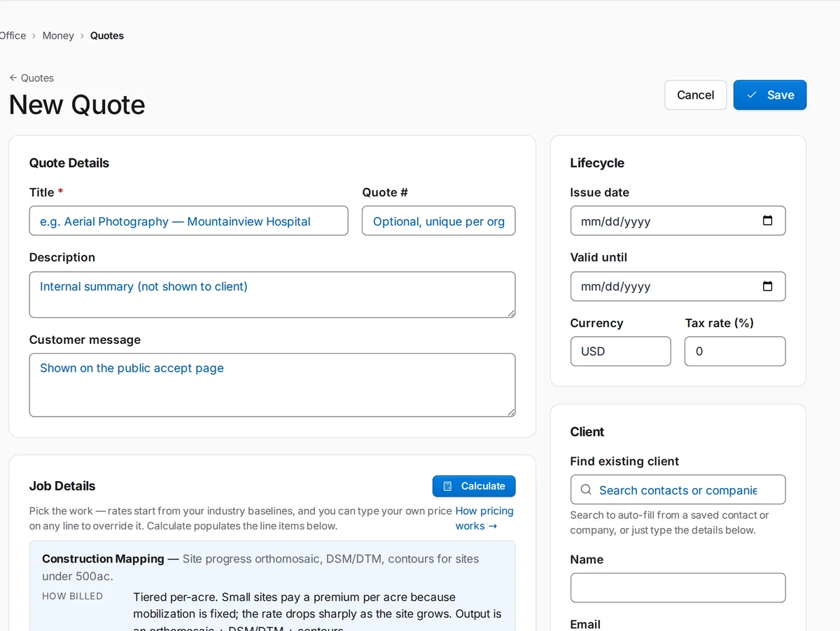Image resolution: width=840 pixels, height=631 pixels.
Task: Focus the Valid until date field
Action: (678, 286)
